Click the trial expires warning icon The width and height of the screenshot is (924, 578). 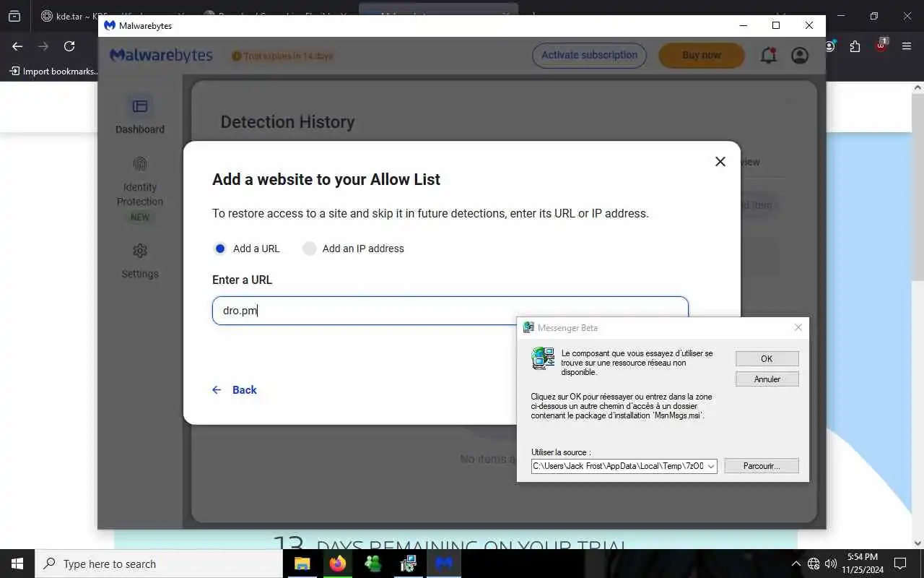tap(236, 56)
